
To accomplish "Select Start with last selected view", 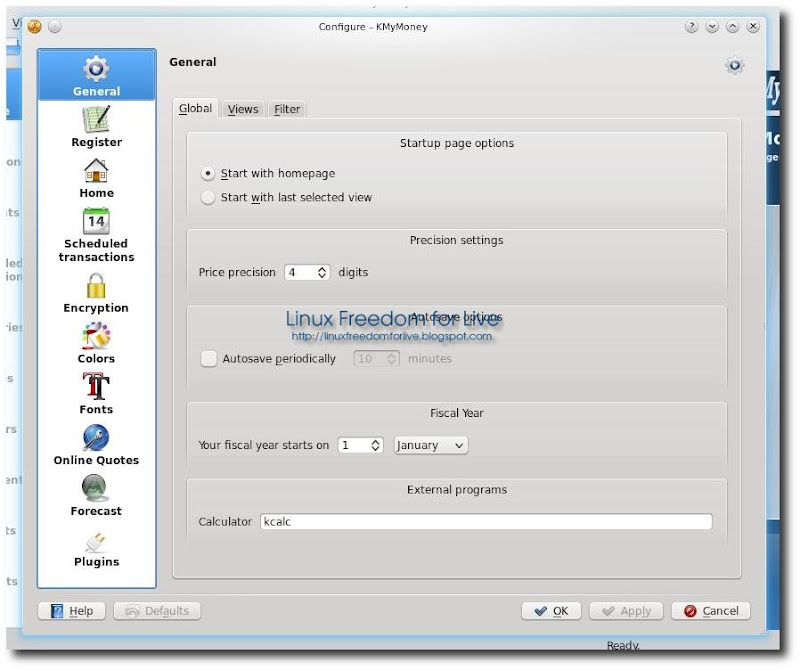I will [x=287, y=197].
